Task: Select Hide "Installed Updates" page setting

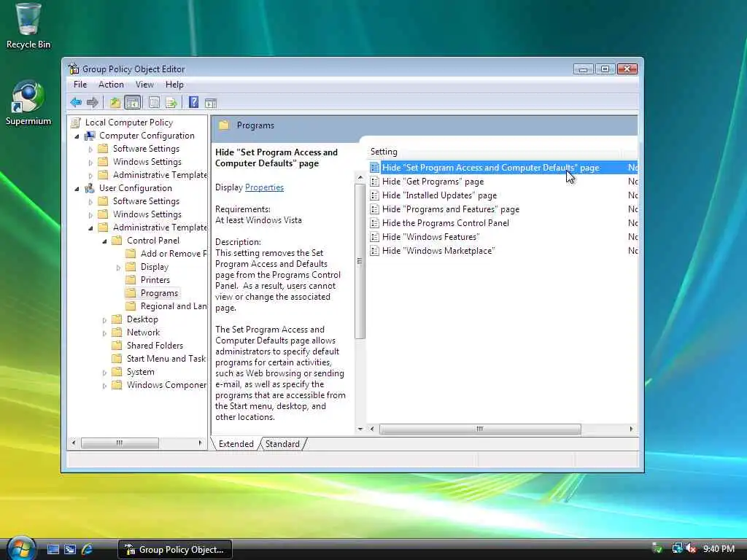Action: (439, 195)
